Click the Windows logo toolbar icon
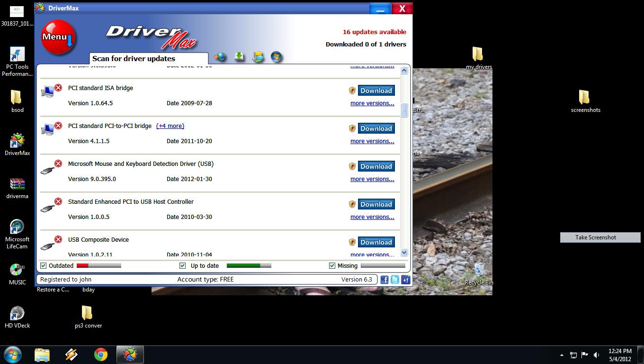The image size is (644, 364). [277, 57]
